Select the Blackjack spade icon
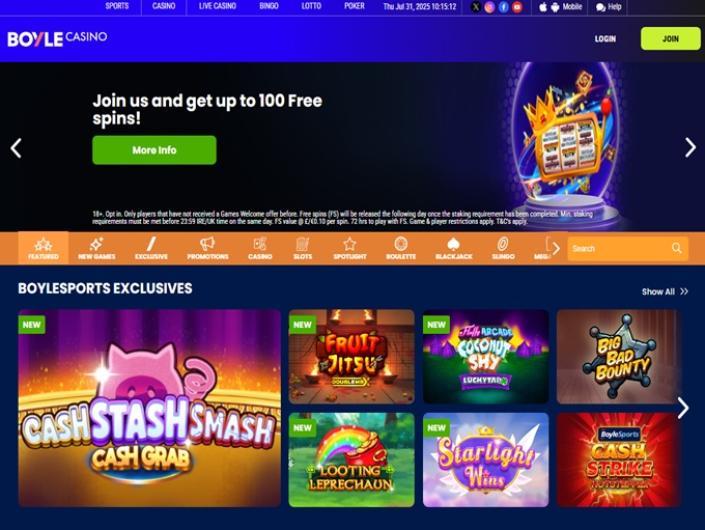Viewport: 705px width, 530px height. [454, 248]
